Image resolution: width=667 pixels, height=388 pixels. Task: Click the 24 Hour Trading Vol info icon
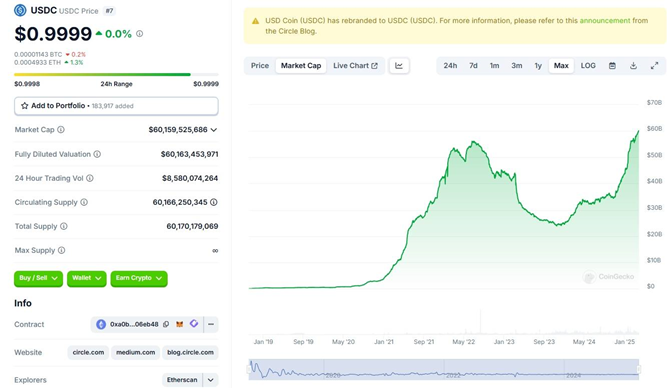(90, 178)
